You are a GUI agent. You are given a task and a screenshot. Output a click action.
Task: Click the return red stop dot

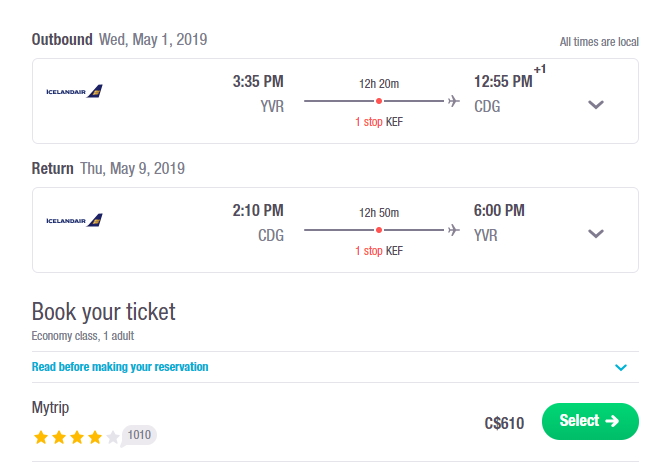pyautogui.click(x=379, y=230)
